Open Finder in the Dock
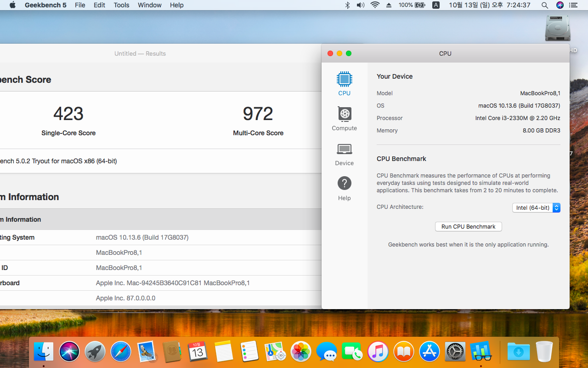Image resolution: width=588 pixels, height=368 pixels. 44,352
